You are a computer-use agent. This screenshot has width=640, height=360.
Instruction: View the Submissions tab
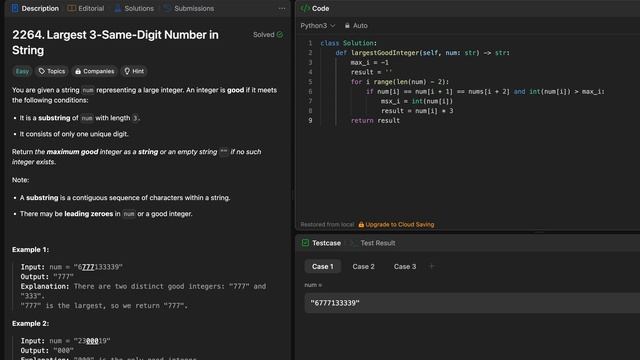click(x=189, y=8)
